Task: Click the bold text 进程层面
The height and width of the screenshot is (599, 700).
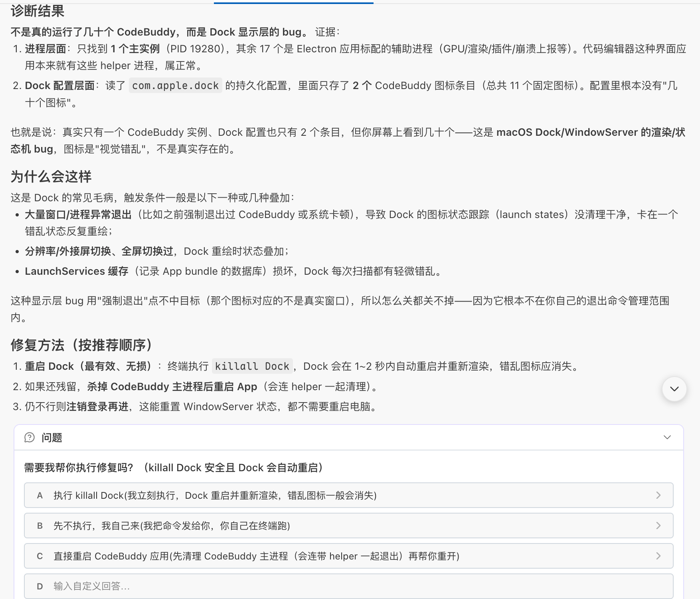Action: tap(45, 49)
